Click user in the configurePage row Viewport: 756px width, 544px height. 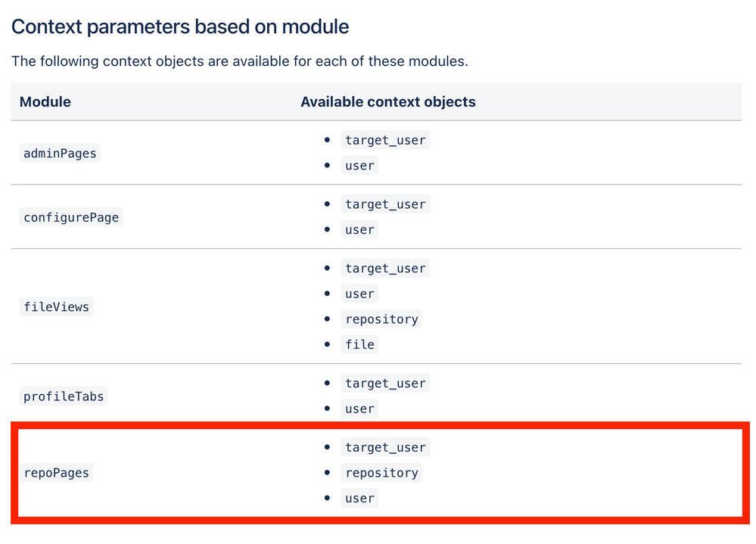click(359, 230)
